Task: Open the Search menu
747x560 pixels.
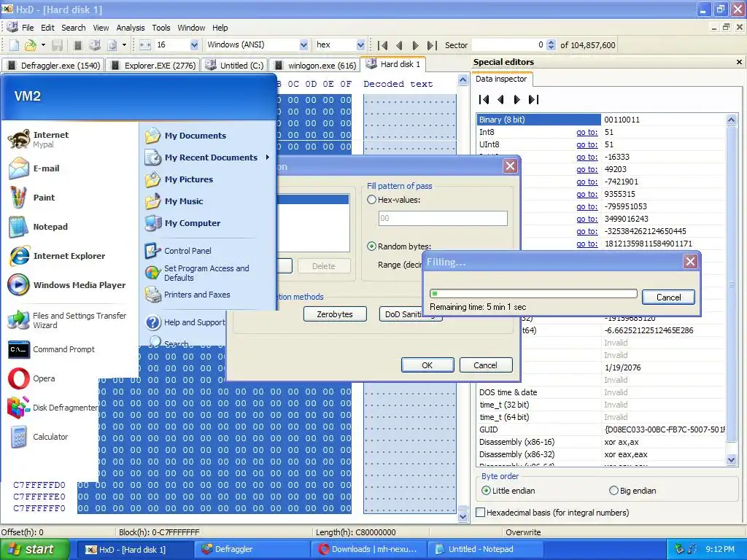Action: [x=74, y=28]
